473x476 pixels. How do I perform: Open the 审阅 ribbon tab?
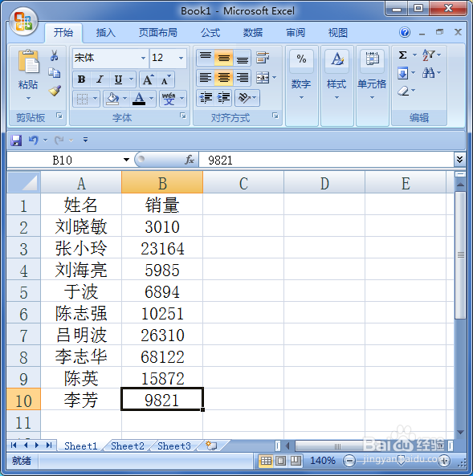tap(296, 32)
